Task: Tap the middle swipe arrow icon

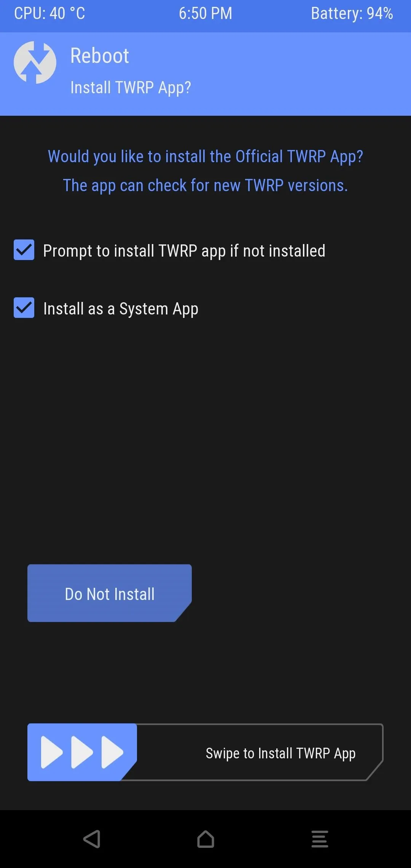Action: tap(82, 752)
